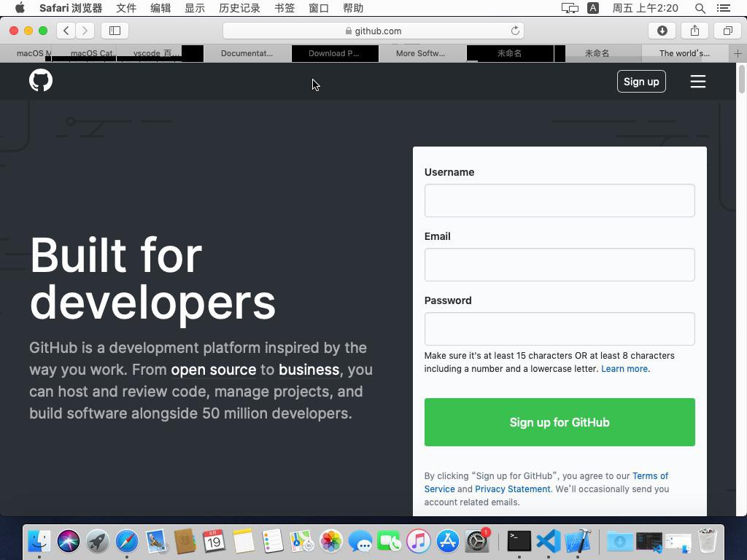
Task: Reload the github.com page
Action: click(x=515, y=31)
